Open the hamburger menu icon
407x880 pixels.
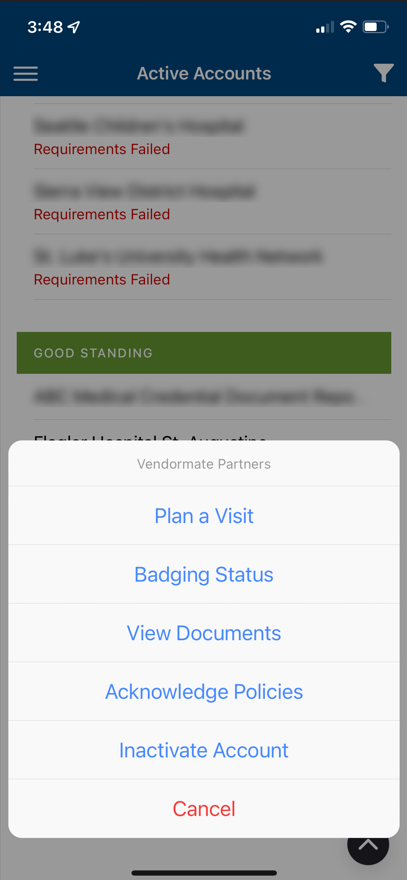click(26, 74)
